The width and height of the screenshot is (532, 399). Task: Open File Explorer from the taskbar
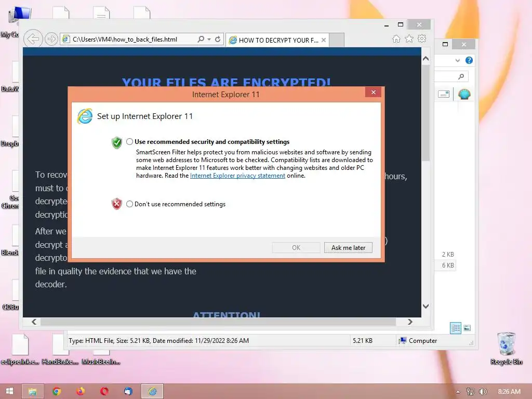click(x=33, y=392)
